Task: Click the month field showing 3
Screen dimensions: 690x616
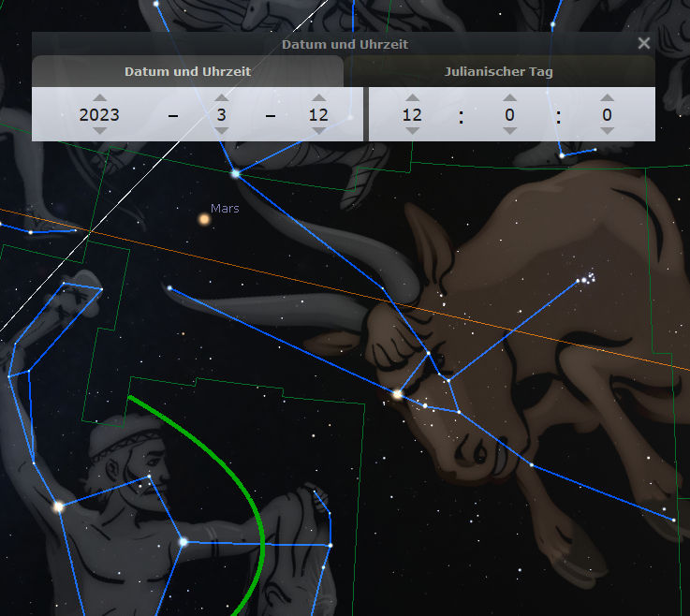Action: pyautogui.click(x=221, y=115)
